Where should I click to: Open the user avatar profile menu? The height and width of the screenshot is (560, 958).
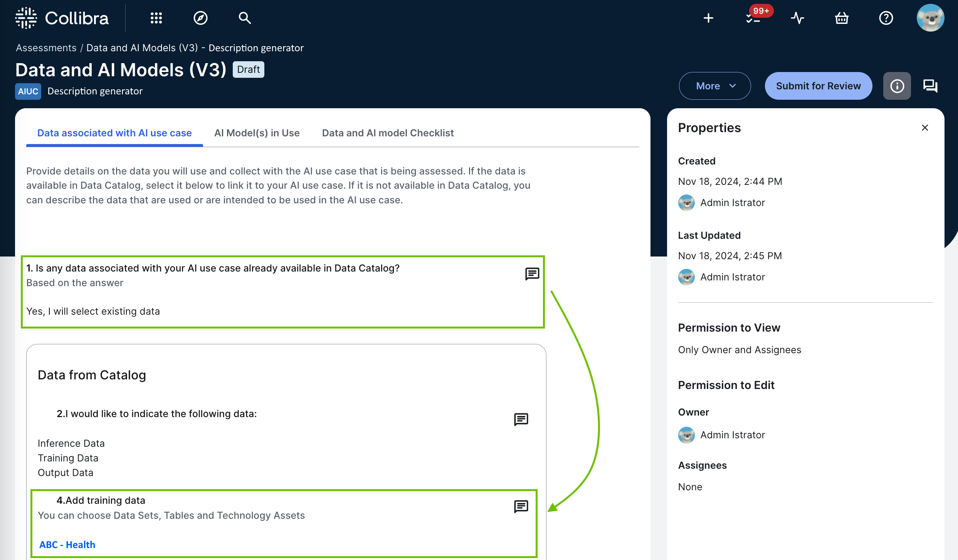pyautogui.click(x=930, y=18)
